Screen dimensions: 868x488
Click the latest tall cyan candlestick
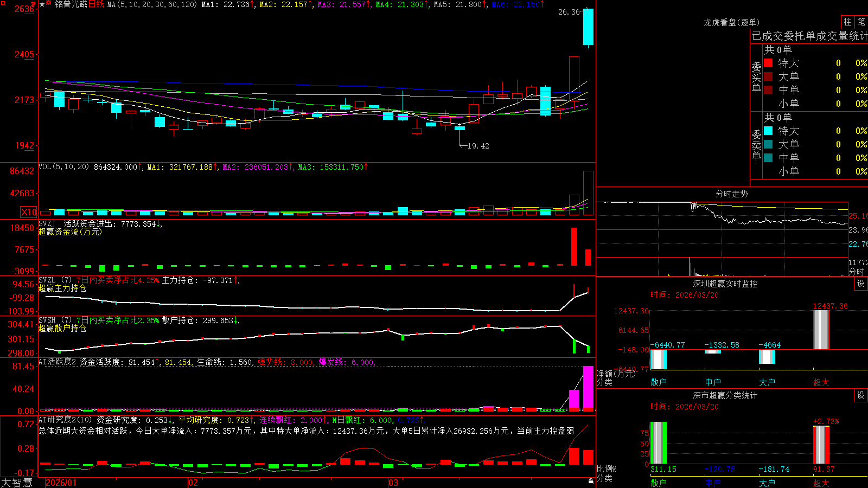click(588, 27)
